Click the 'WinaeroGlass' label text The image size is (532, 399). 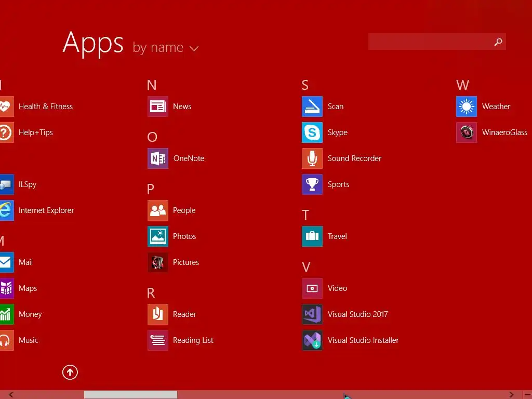[504, 132]
